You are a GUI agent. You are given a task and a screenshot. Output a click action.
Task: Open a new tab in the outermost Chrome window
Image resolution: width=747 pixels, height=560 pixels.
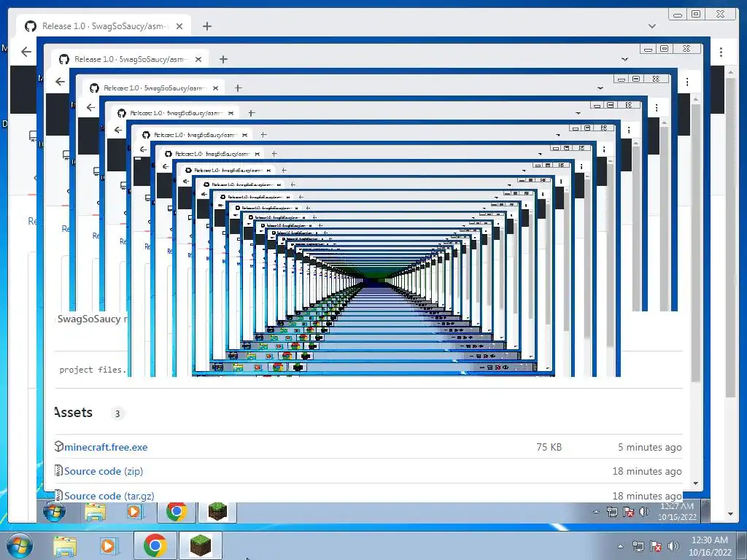point(206,26)
